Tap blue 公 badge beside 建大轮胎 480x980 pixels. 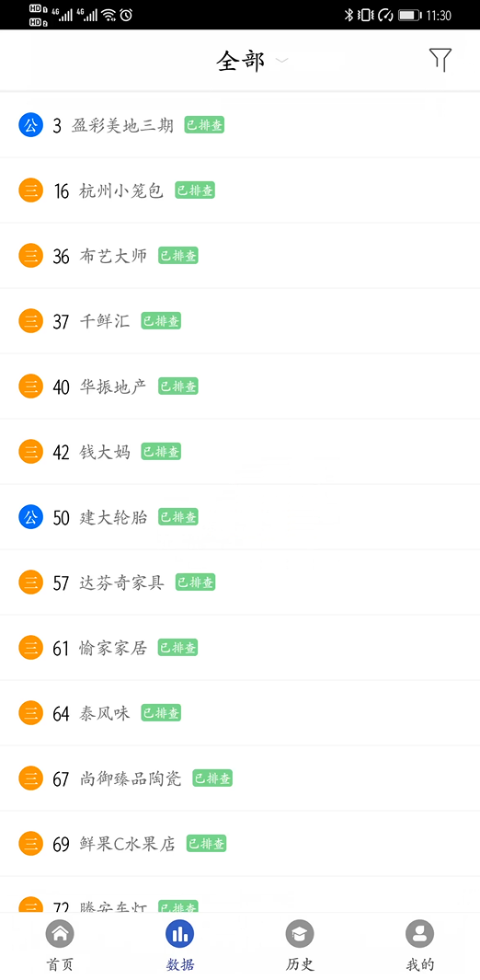point(30,517)
